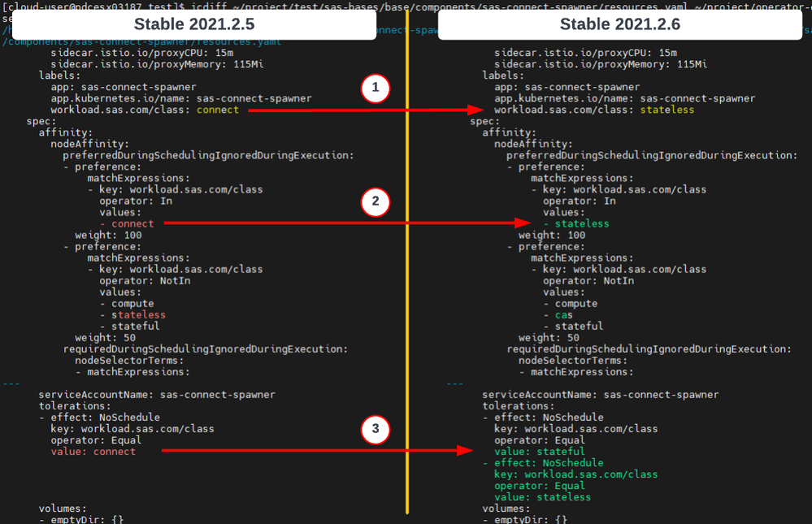Click the arrowhead pointing at 'value: stateful'
This screenshot has width=812, height=524.
(466, 450)
